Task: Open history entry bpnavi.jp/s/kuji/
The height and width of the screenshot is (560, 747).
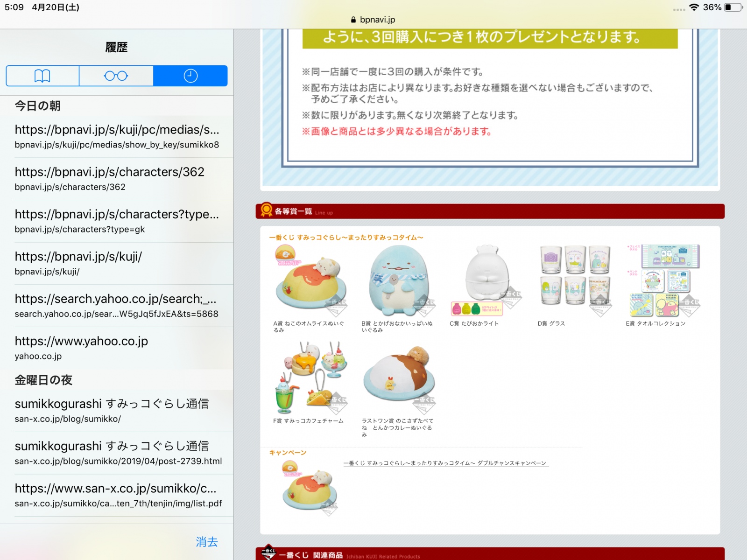Action: click(x=117, y=264)
